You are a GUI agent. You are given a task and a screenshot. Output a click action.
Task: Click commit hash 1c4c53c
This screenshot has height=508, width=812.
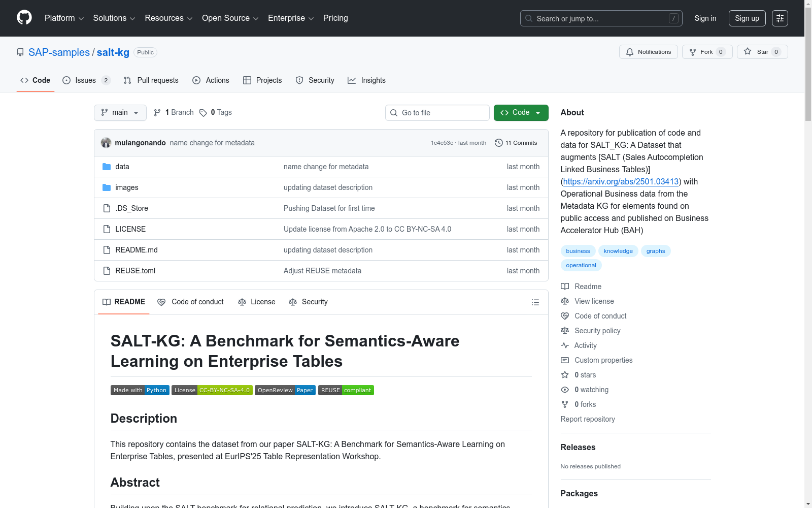tap(442, 143)
